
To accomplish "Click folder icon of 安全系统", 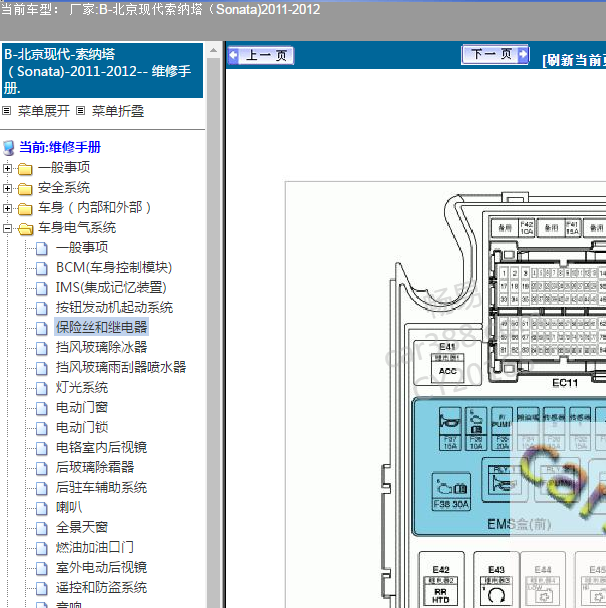I will (25, 189).
